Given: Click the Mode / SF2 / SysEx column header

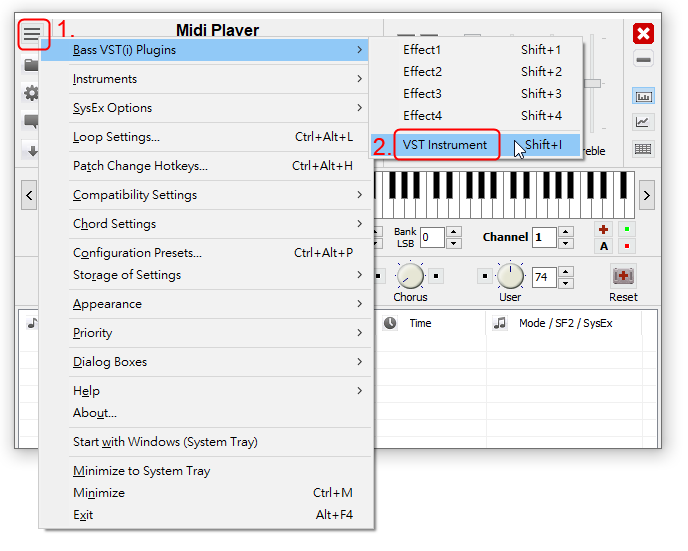Looking at the screenshot, I should click(564, 323).
